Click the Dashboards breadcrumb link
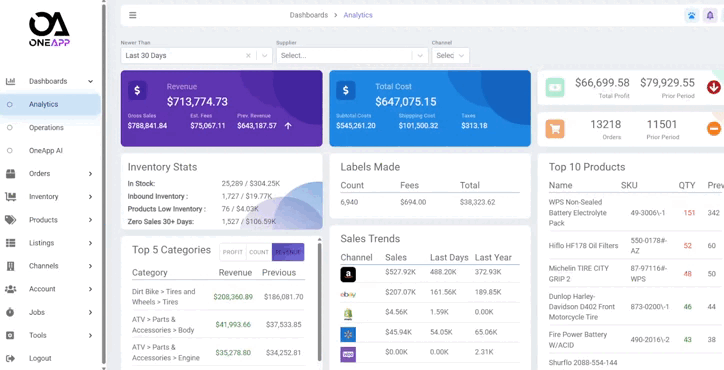 click(308, 15)
